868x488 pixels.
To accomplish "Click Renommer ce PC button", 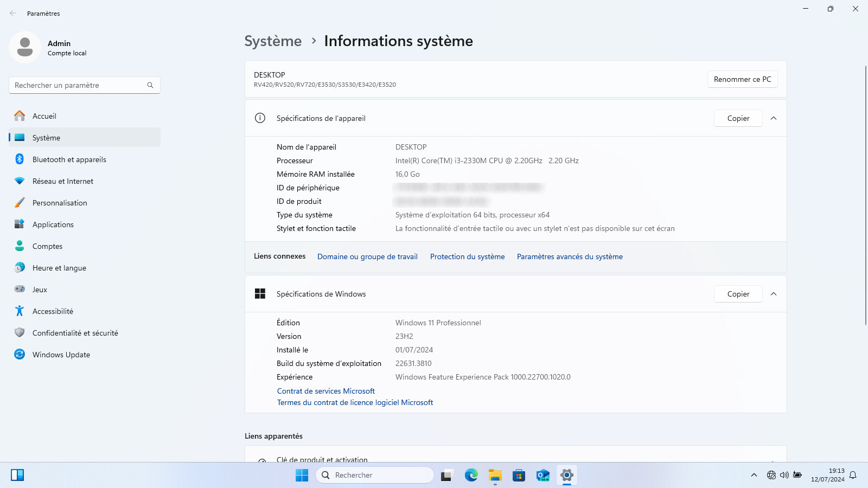I will 742,79.
